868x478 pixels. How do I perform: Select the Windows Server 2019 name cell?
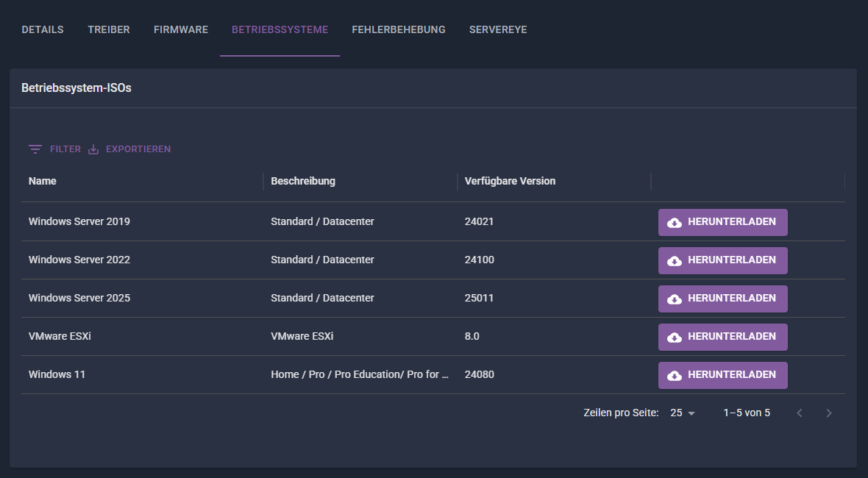tap(79, 221)
